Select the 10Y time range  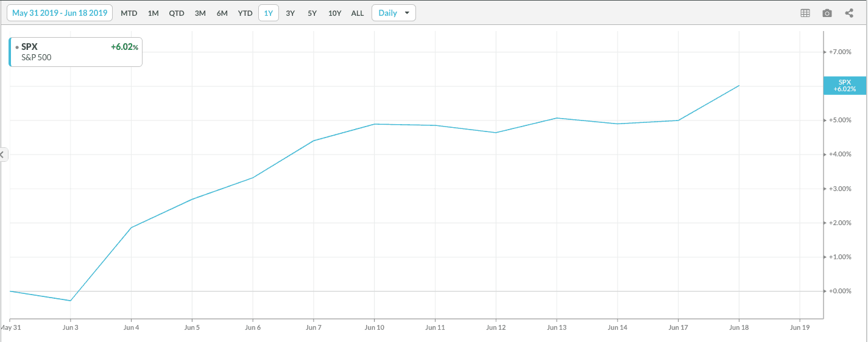click(x=334, y=13)
